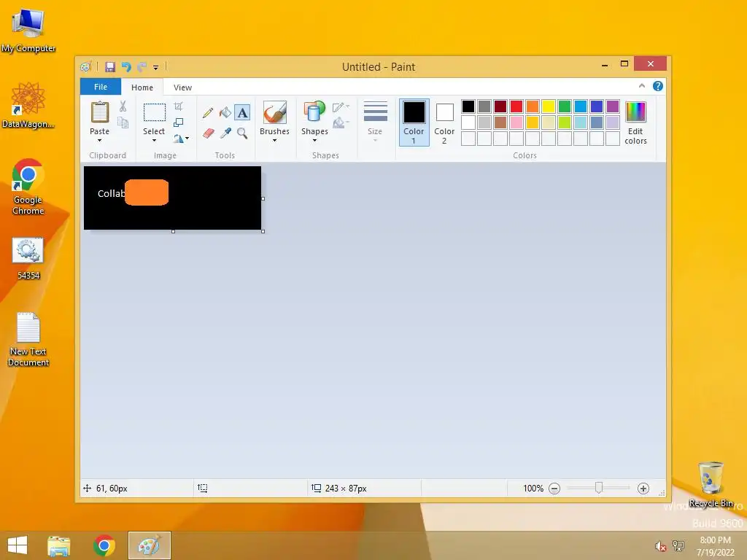Pick the orange color swatch
This screenshot has height=560, width=747.
click(532, 106)
